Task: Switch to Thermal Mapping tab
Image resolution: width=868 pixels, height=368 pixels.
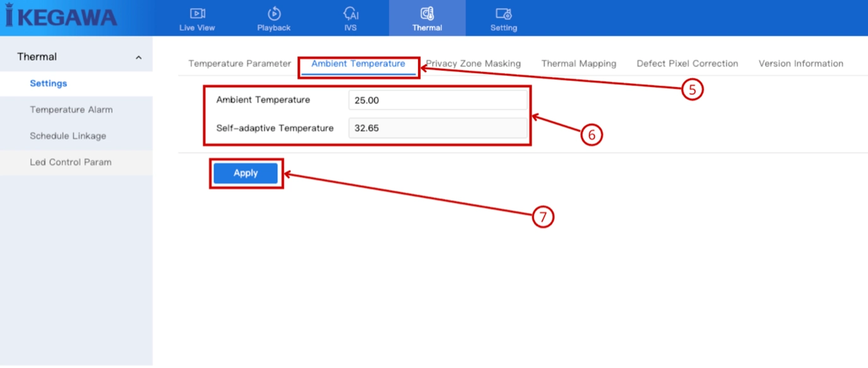Action: point(579,64)
